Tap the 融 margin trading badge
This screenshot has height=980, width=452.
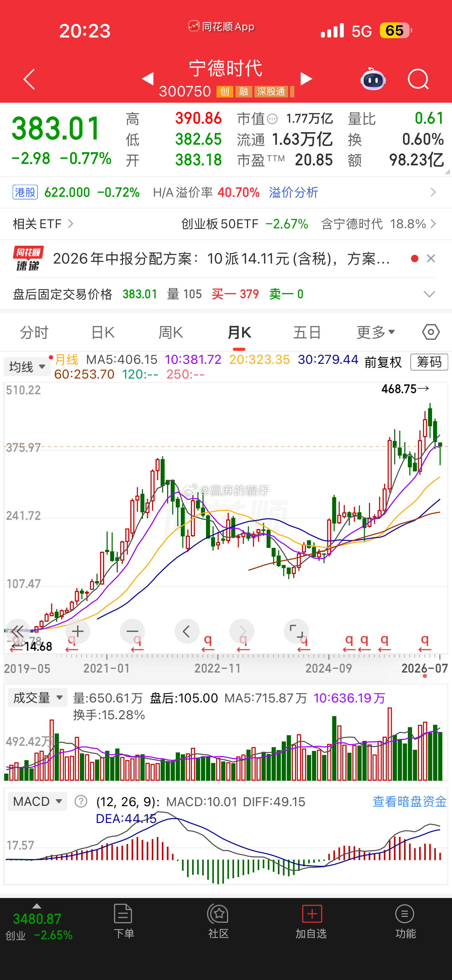(x=244, y=91)
